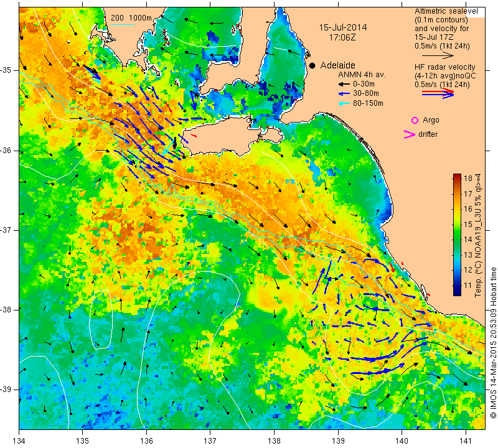Click the longitude 138 axis label

[x=274, y=441]
